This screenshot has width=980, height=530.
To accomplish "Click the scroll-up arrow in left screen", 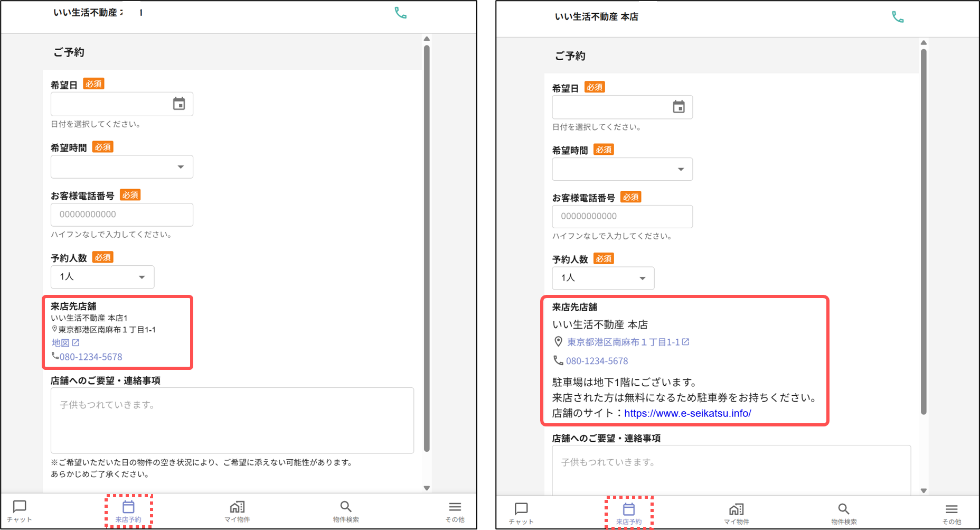I will point(427,39).
